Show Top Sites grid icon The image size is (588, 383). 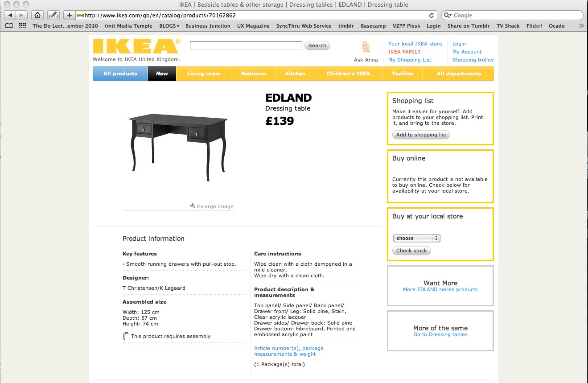22,26
